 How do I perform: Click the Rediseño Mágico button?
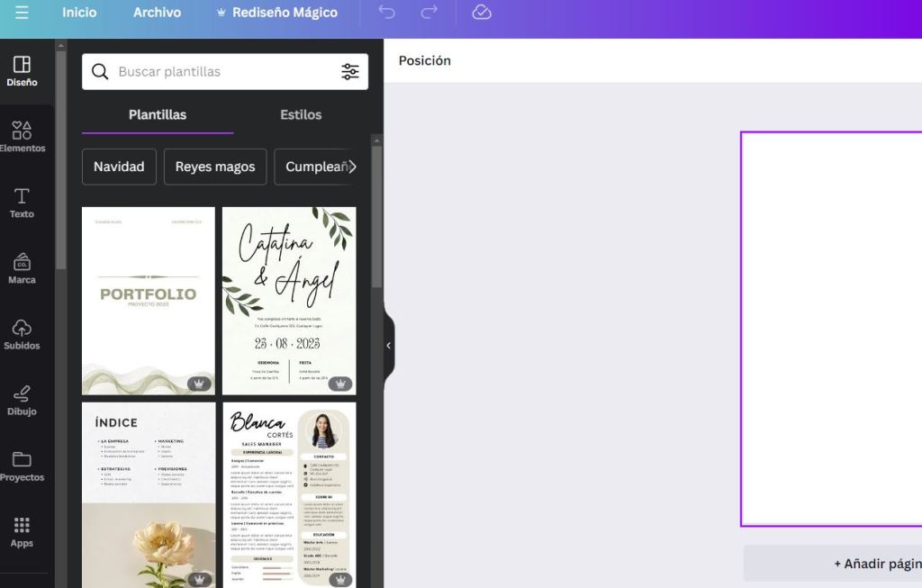tap(277, 13)
